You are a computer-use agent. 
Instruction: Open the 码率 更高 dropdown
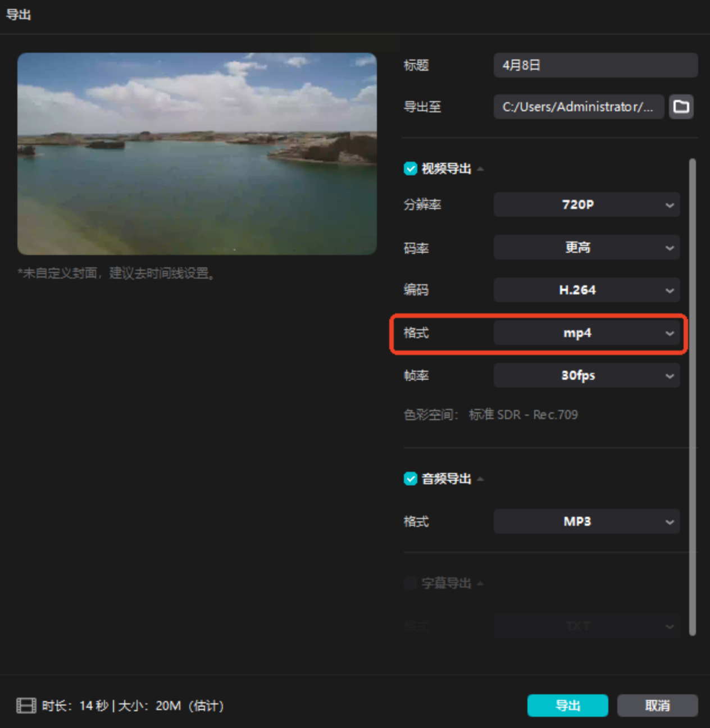(x=586, y=247)
